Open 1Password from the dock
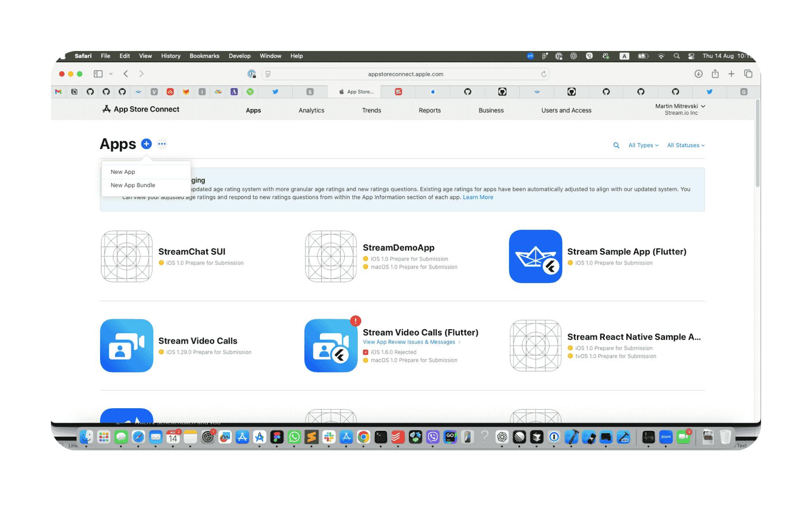 [x=554, y=437]
